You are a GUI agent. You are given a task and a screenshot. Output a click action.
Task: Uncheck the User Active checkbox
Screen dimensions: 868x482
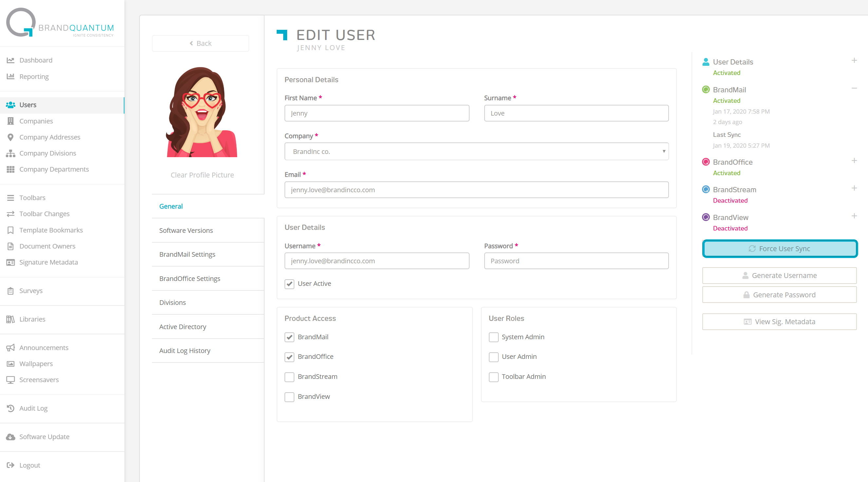[289, 284]
